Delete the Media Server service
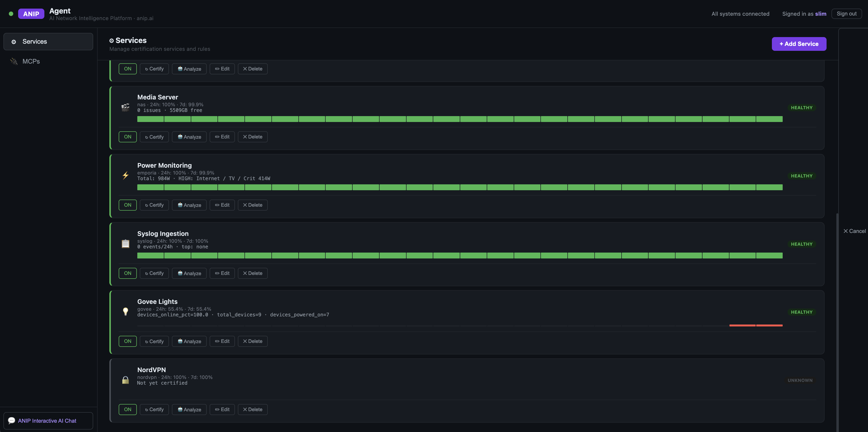Image resolution: width=868 pixels, height=432 pixels. (x=253, y=137)
